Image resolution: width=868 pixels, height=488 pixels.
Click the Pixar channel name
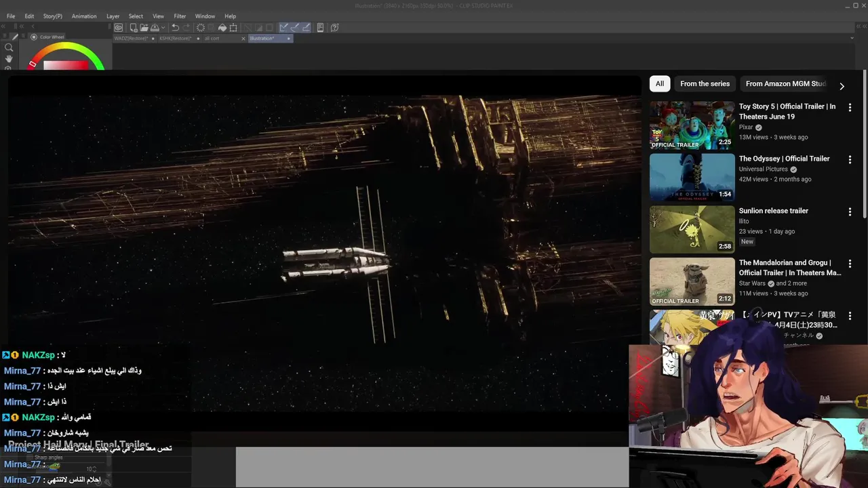[x=746, y=127]
